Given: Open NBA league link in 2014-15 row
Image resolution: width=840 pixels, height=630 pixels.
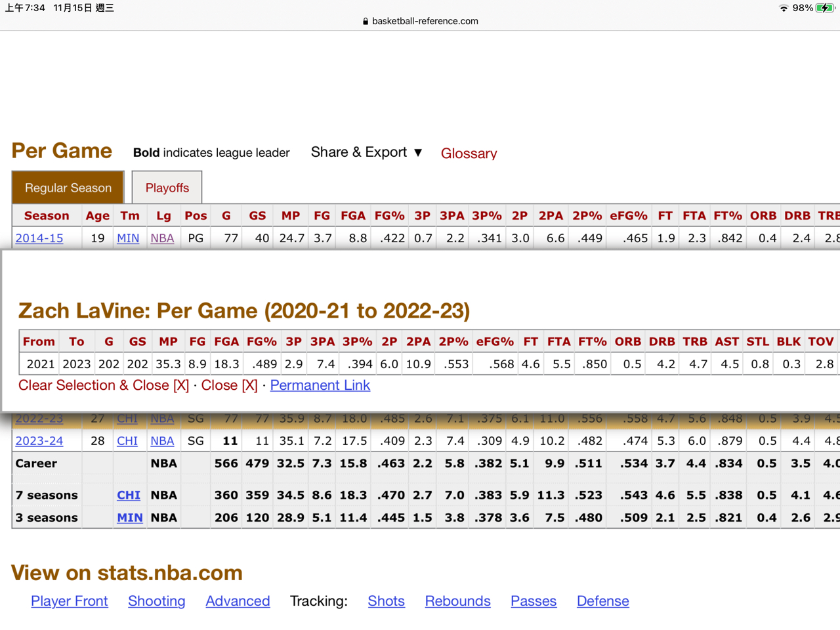Looking at the screenshot, I should tap(162, 238).
